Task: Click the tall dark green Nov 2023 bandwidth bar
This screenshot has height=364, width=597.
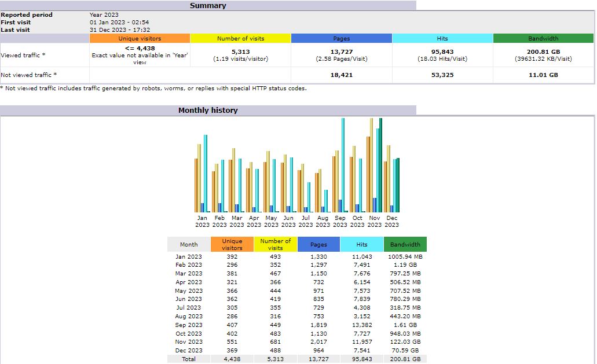Action: pos(380,165)
